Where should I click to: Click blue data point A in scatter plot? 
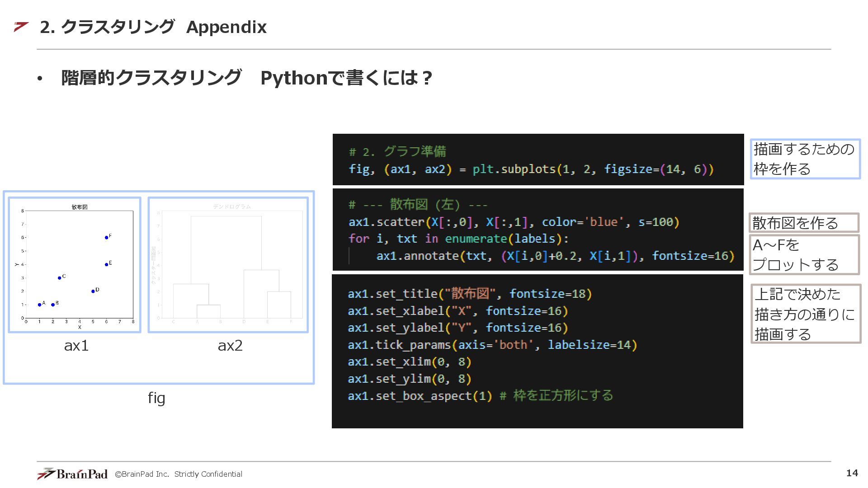click(x=39, y=305)
